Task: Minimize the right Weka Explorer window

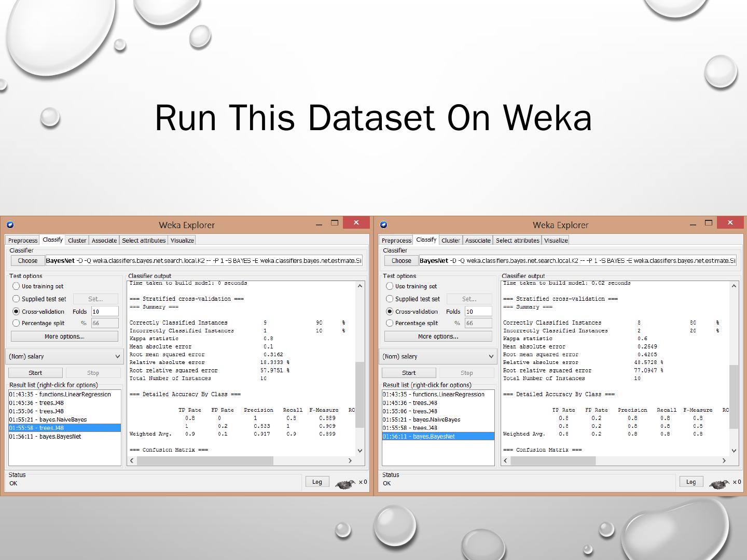Action: tap(693, 225)
